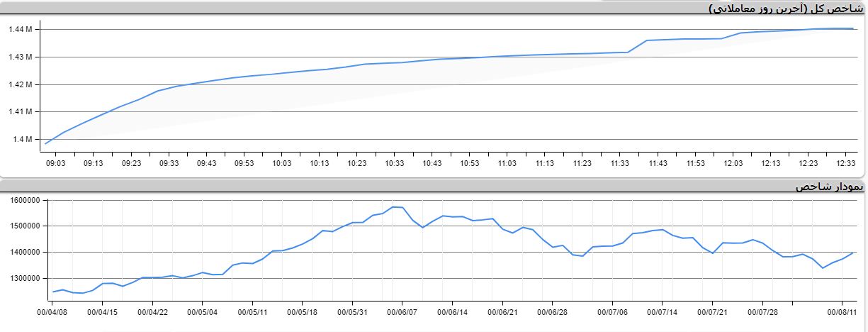
Task: Select the 00/08/11 date axis label
Action: point(842,311)
